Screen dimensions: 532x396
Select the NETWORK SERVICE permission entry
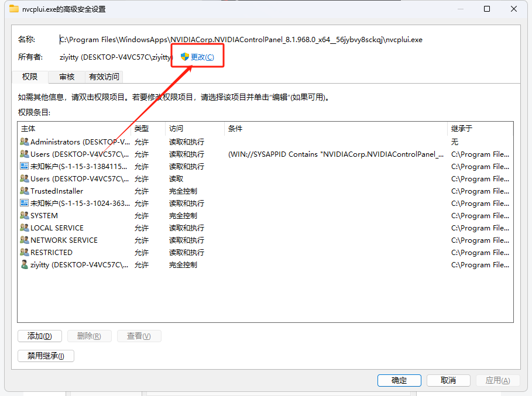click(x=265, y=240)
